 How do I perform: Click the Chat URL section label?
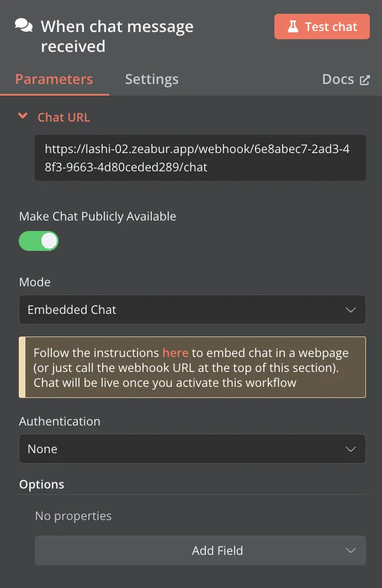coord(63,117)
